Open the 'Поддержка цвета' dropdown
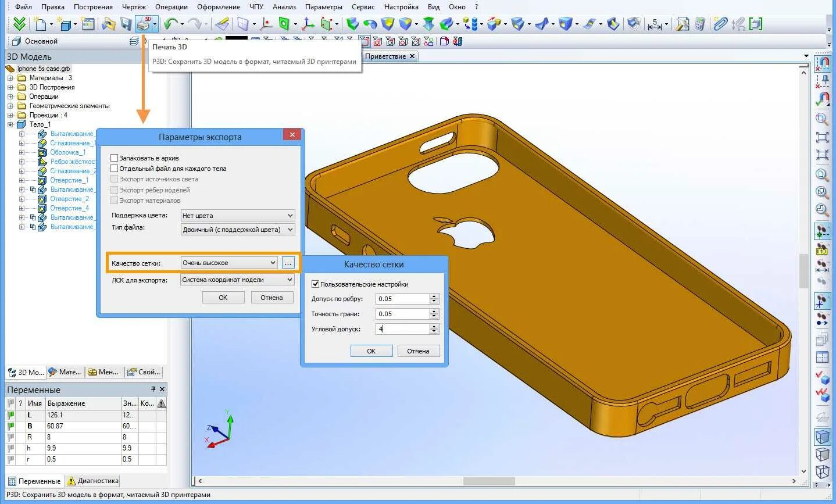The width and height of the screenshot is (836, 504). click(x=238, y=215)
